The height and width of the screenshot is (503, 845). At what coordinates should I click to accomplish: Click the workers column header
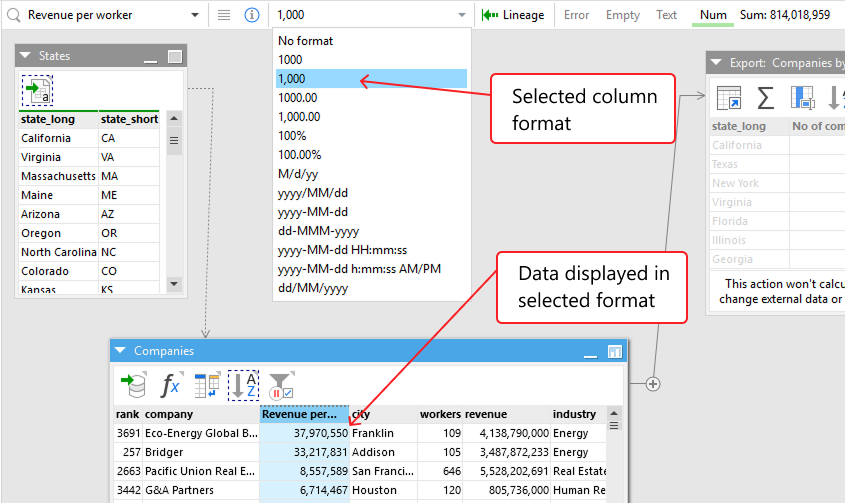click(440, 414)
